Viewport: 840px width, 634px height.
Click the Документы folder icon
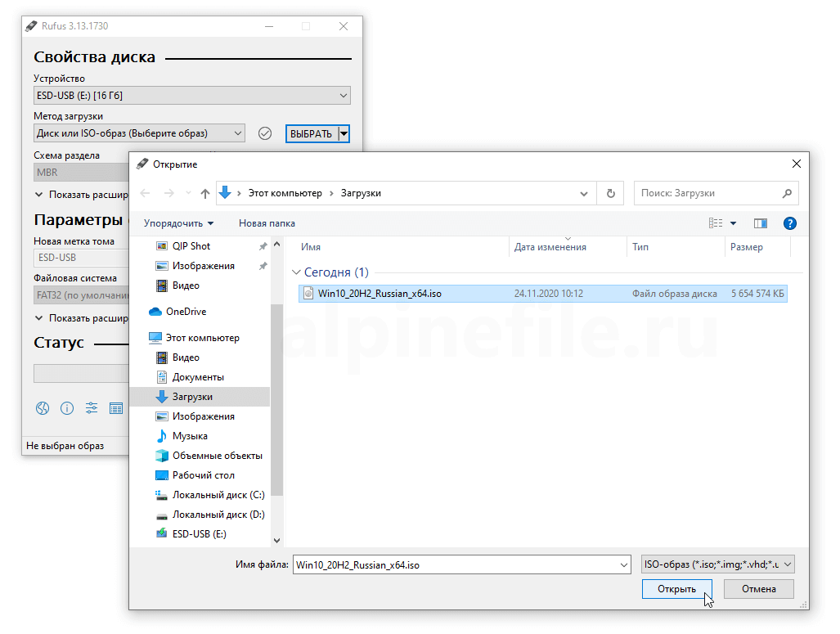[x=161, y=377]
